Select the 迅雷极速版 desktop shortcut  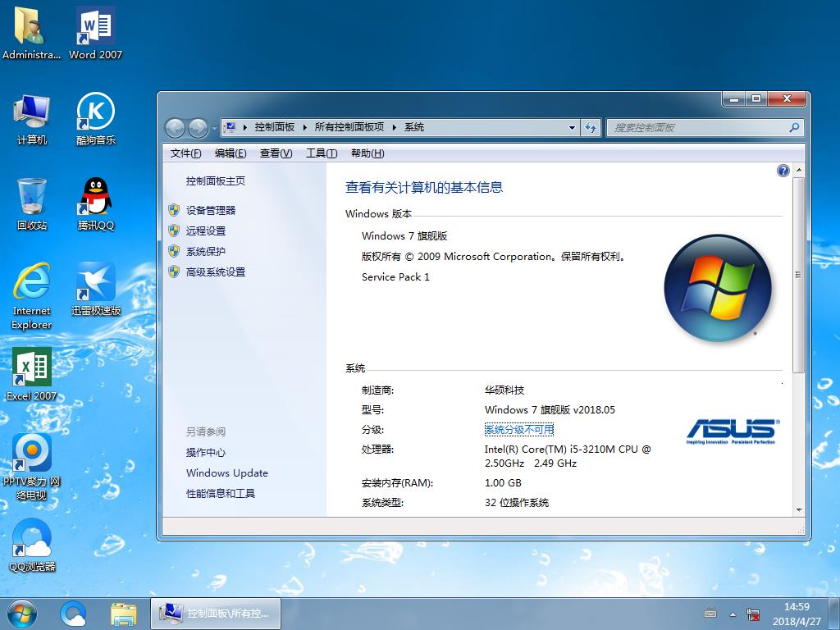(95, 290)
